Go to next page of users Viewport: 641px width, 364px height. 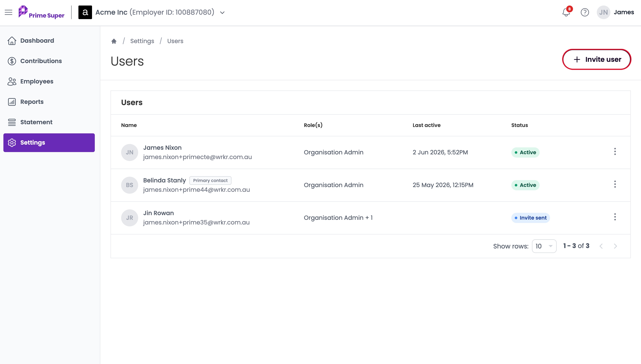(x=615, y=246)
